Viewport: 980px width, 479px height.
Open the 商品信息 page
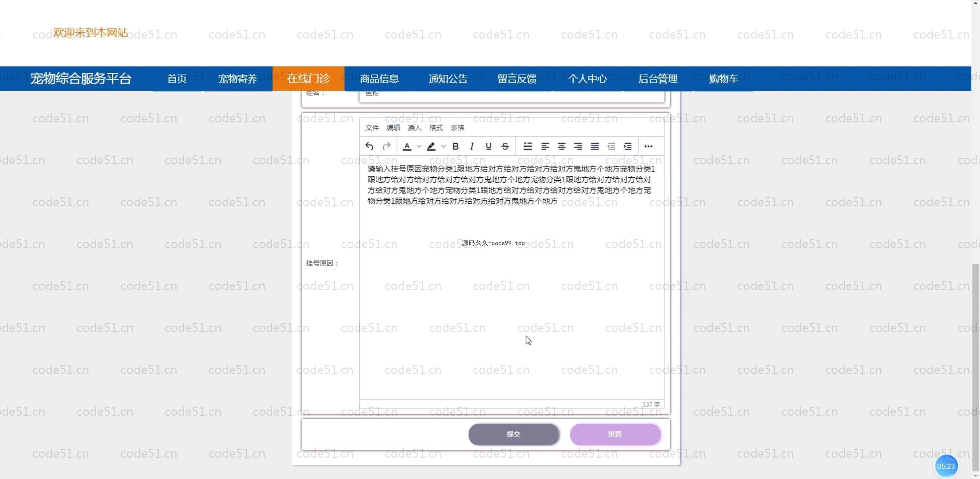click(379, 79)
